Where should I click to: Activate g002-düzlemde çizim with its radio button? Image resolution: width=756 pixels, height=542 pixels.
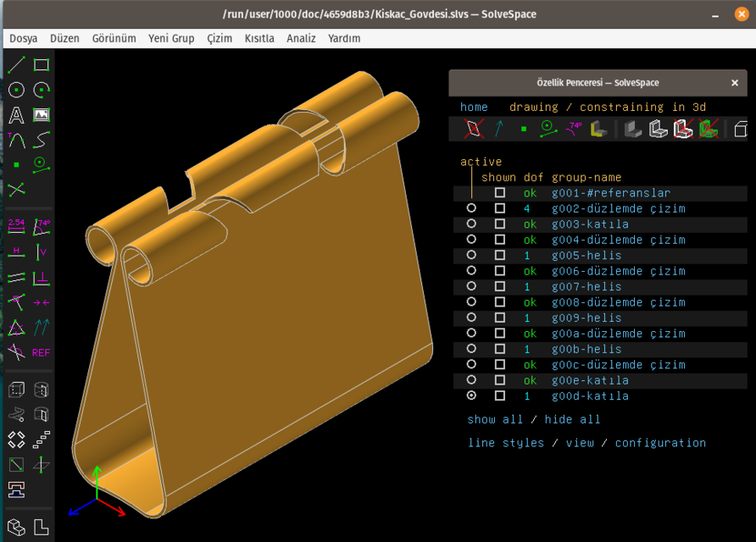tap(471, 208)
